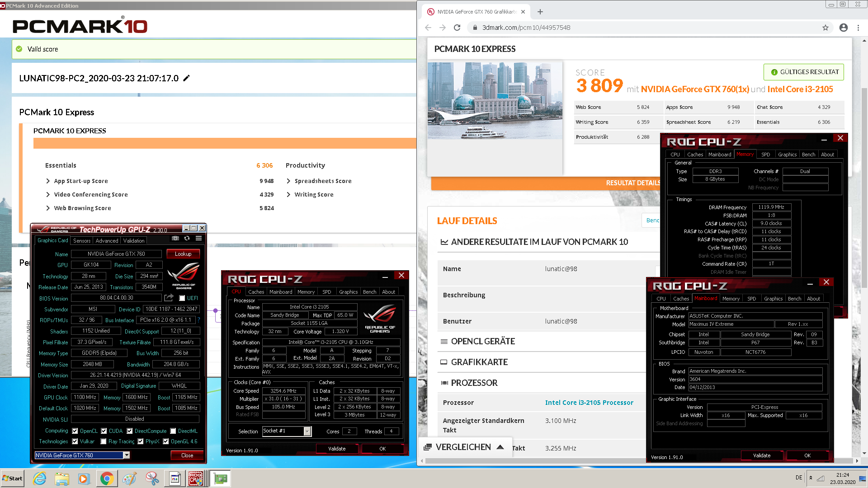Screen dimensions: 868x488
Task: Switch to the Validation tab in GPU-Z
Action: pyautogui.click(x=134, y=241)
